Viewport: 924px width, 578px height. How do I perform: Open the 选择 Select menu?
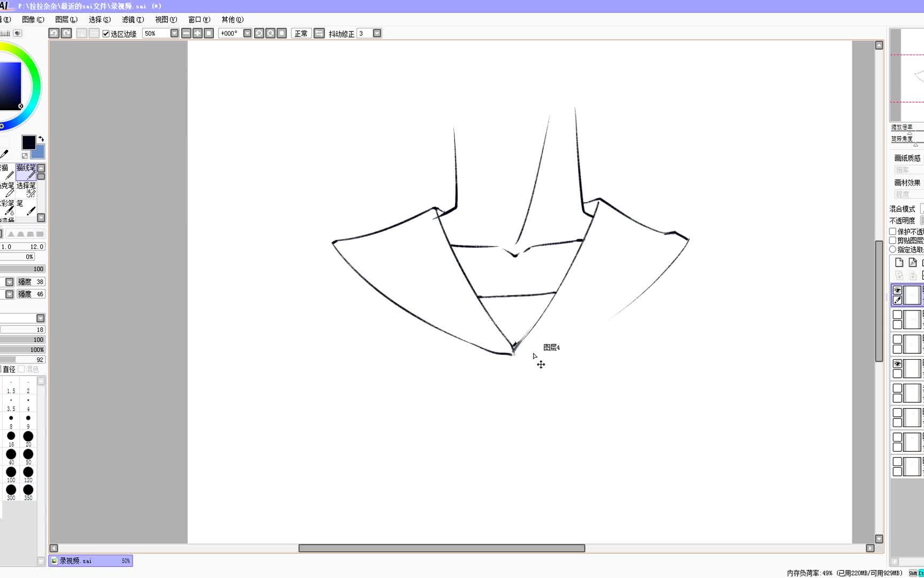[99, 19]
